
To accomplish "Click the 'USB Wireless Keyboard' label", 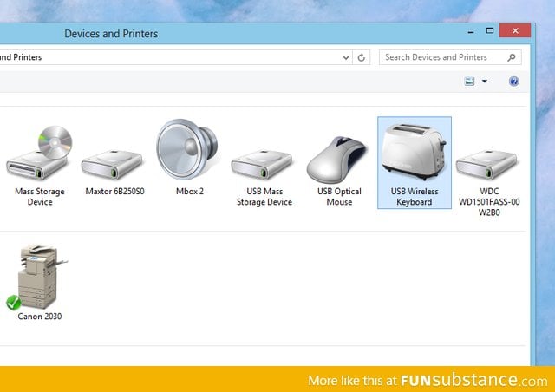I will coord(415,197).
